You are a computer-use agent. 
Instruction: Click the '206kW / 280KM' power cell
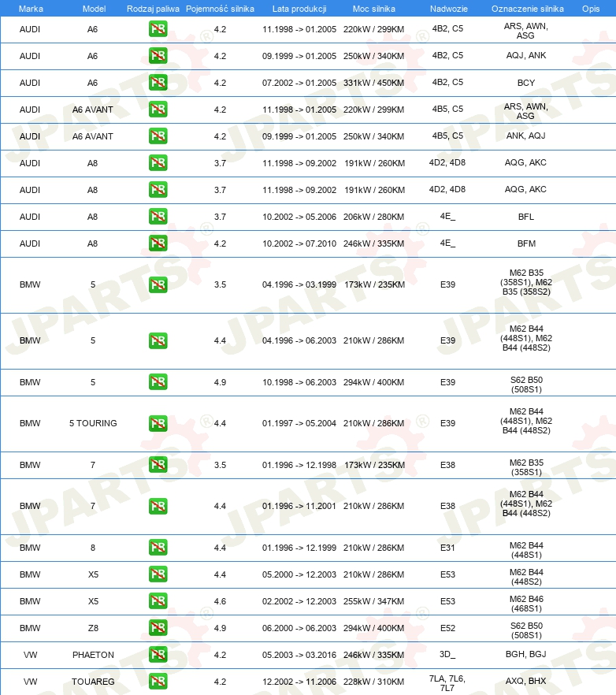pos(373,217)
